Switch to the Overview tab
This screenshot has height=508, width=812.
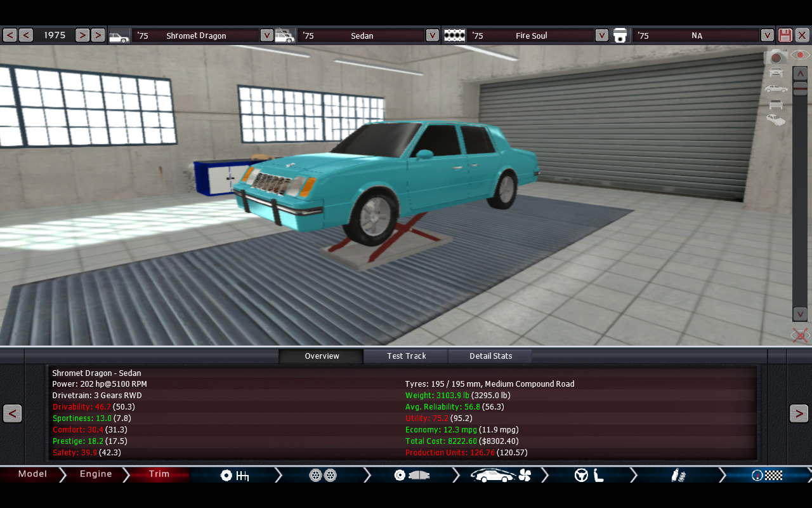click(x=322, y=356)
